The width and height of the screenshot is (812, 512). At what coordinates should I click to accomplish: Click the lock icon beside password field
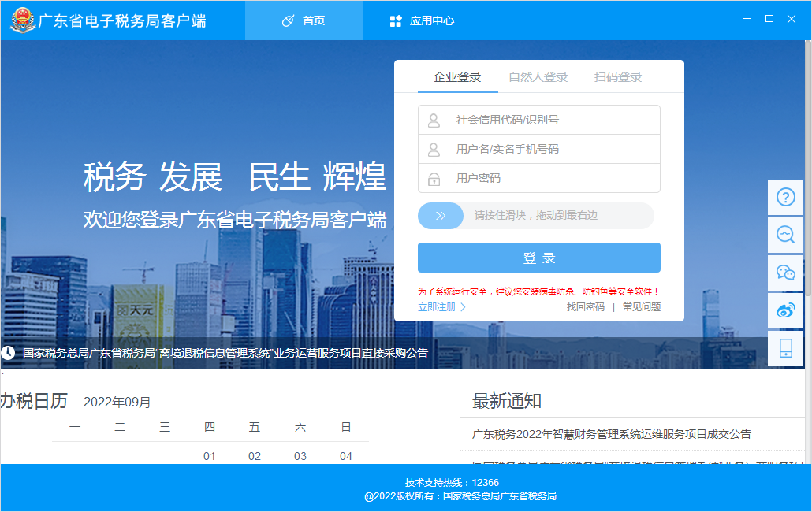(434, 179)
